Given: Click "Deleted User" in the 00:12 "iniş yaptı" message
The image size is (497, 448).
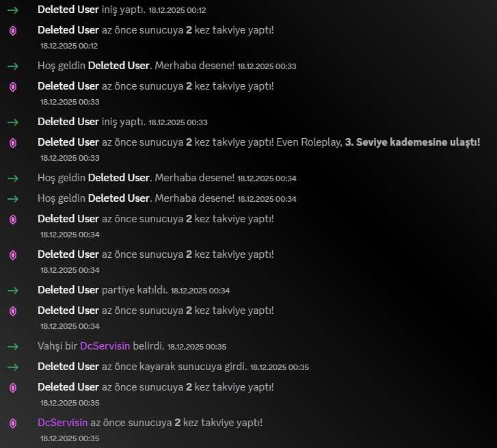Looking at the screenshot, I should (x=68, y=10).
